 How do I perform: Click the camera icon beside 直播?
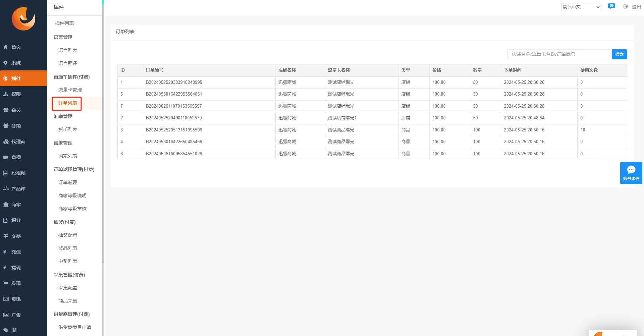click(6, 157)
